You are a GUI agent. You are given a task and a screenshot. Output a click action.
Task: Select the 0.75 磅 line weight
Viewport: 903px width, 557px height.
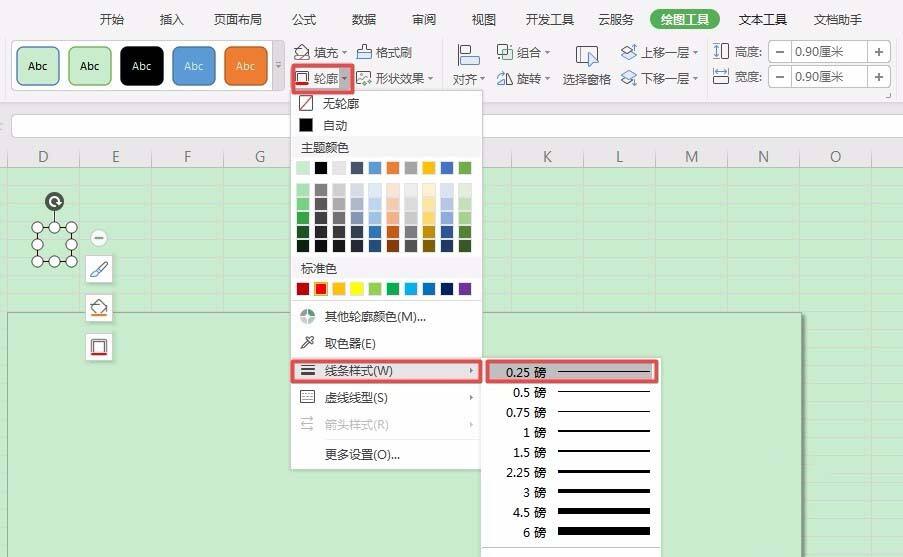572,412
